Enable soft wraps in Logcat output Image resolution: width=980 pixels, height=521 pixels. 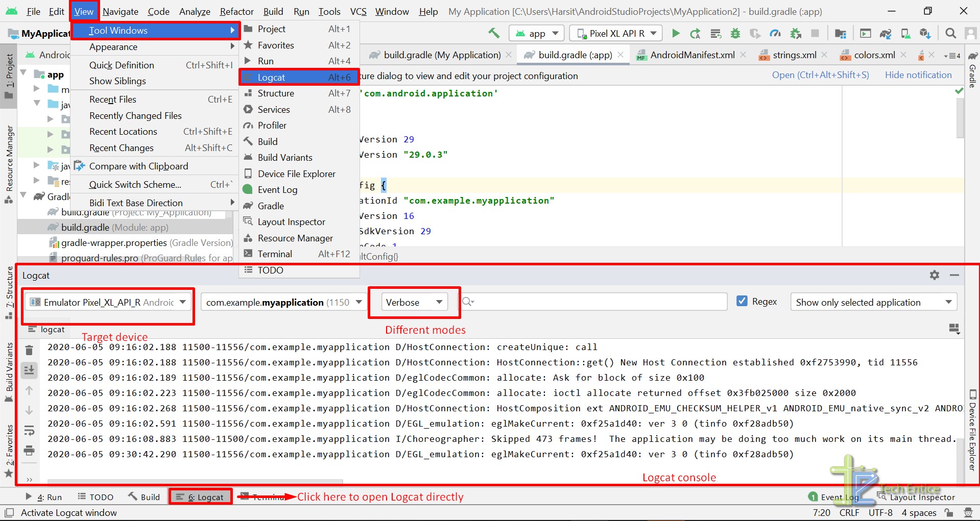click(29, 430)
